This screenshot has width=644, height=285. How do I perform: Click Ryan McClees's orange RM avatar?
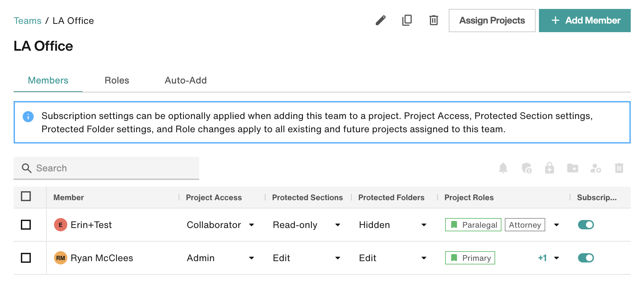(61, 258)
